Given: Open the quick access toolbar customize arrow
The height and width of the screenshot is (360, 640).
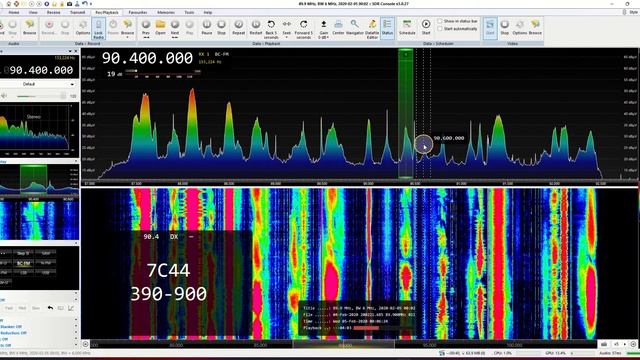Looking at the screenshot, I should [91, 4].
